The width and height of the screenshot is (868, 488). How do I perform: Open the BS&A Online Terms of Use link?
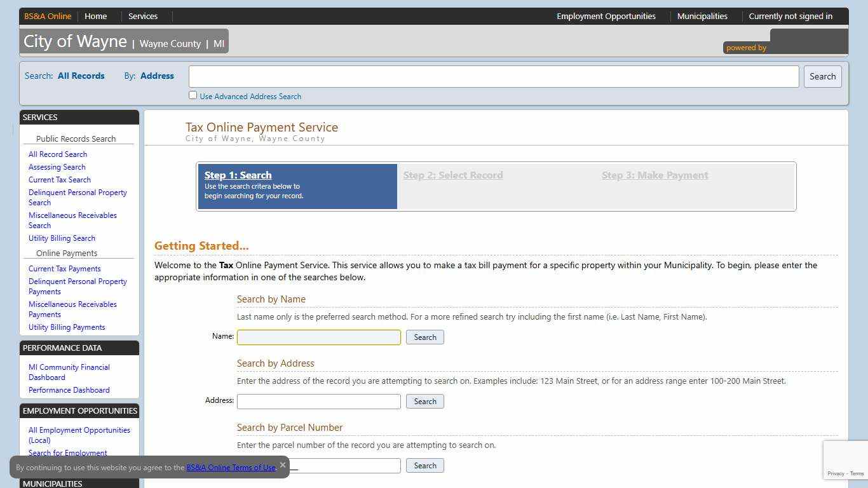[x=231, y=467]
